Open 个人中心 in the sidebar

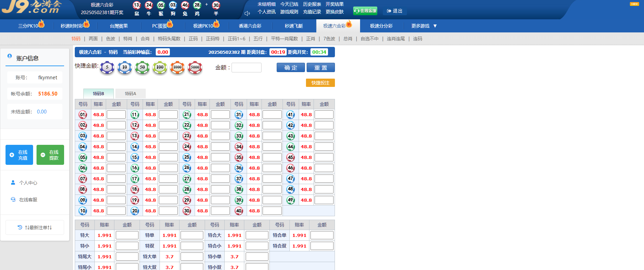point(28,183)
